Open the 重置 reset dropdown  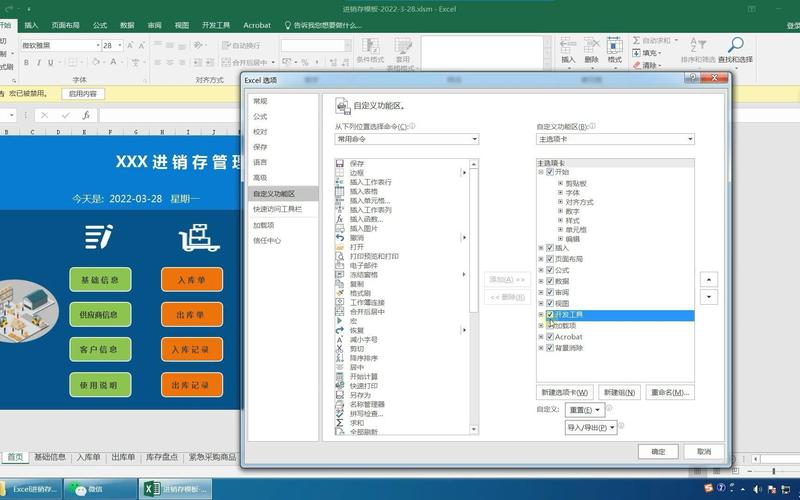[585, 410]
